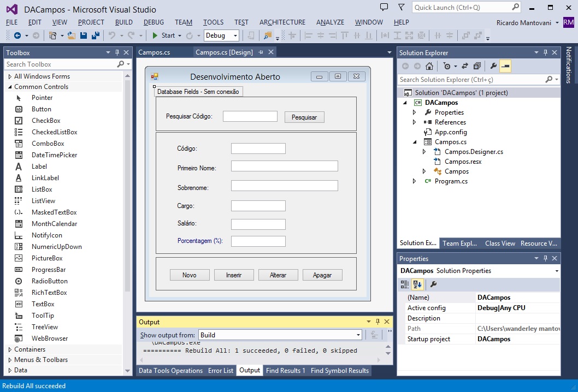Click the Pesquisar button on the form
This screenshot has height=392, width=578.
pyautogui.click(x=304, y=117)
